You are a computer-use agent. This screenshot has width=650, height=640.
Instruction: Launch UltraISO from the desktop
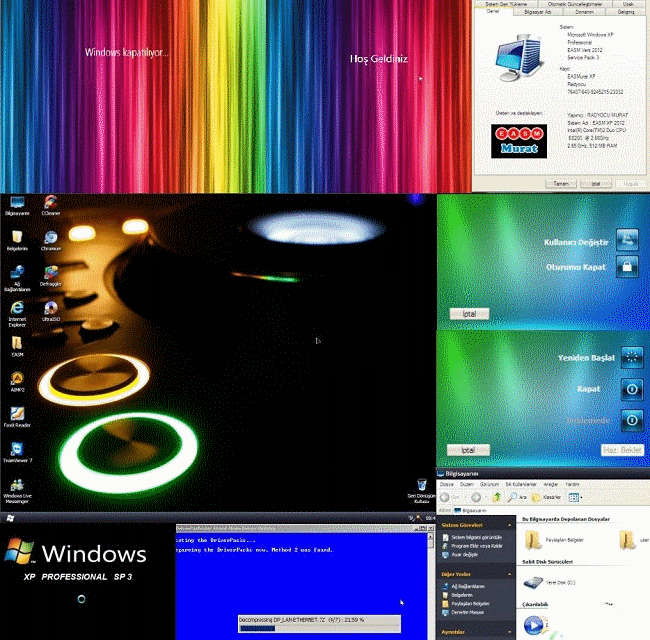click(51, 311)
